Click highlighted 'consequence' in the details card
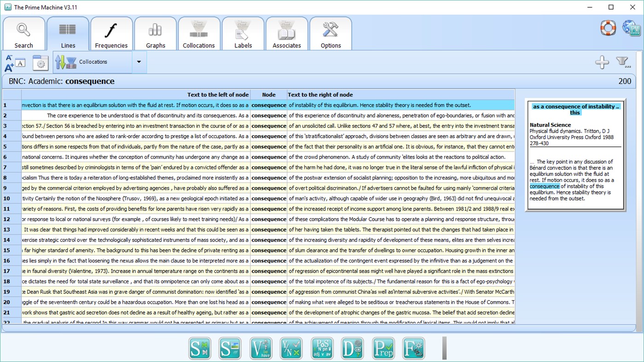 click(545, 187)
